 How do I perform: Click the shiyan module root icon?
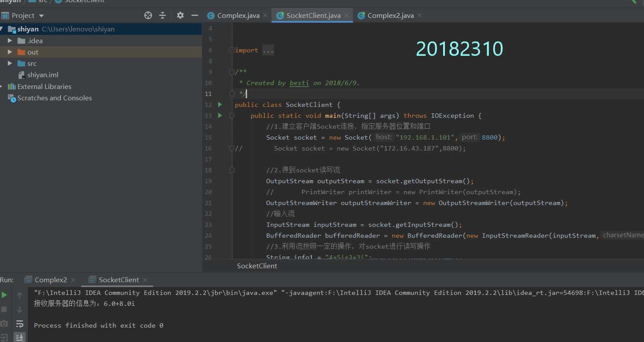coord(12,29)
